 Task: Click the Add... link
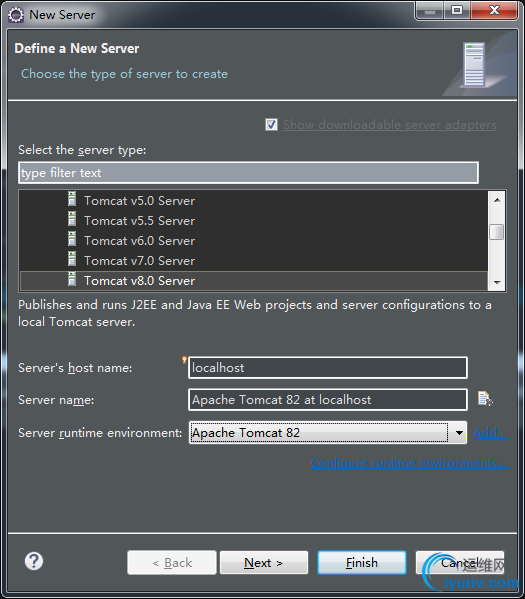pos(490,433)
